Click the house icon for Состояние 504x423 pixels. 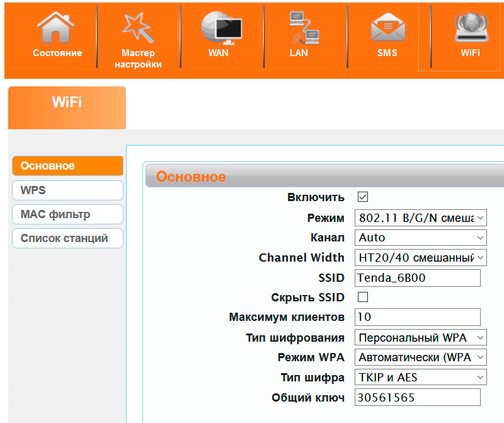click(x=57, y=28)
